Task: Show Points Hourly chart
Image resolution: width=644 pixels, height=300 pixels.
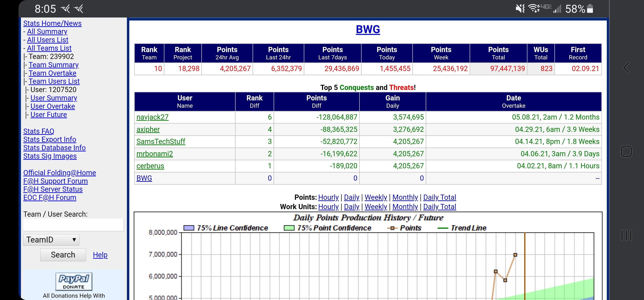Action: (x=328, y=197)
